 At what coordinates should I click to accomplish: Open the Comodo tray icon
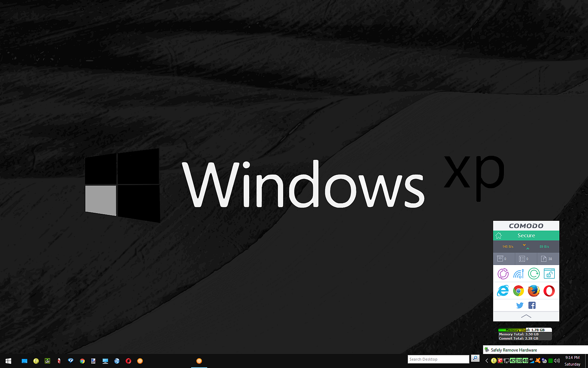pos(500,361)
